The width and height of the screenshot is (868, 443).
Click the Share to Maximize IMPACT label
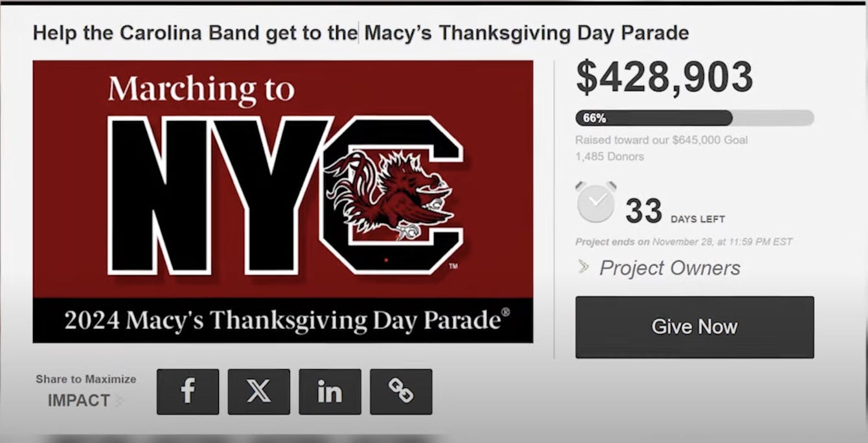[86, 391]
